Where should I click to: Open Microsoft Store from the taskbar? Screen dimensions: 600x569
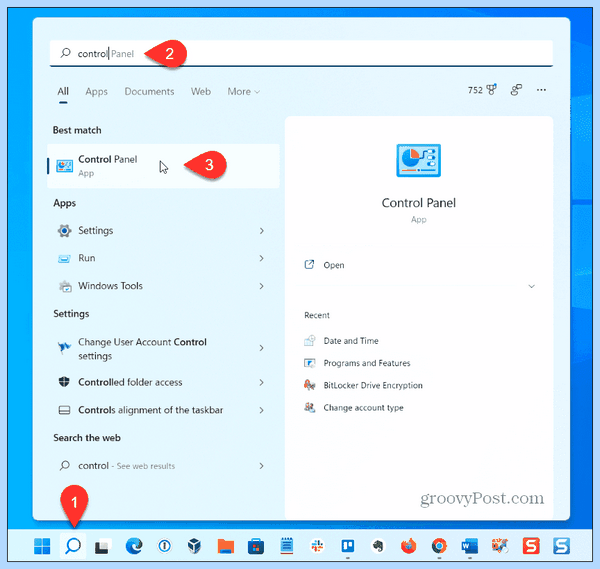click(256, 546)
